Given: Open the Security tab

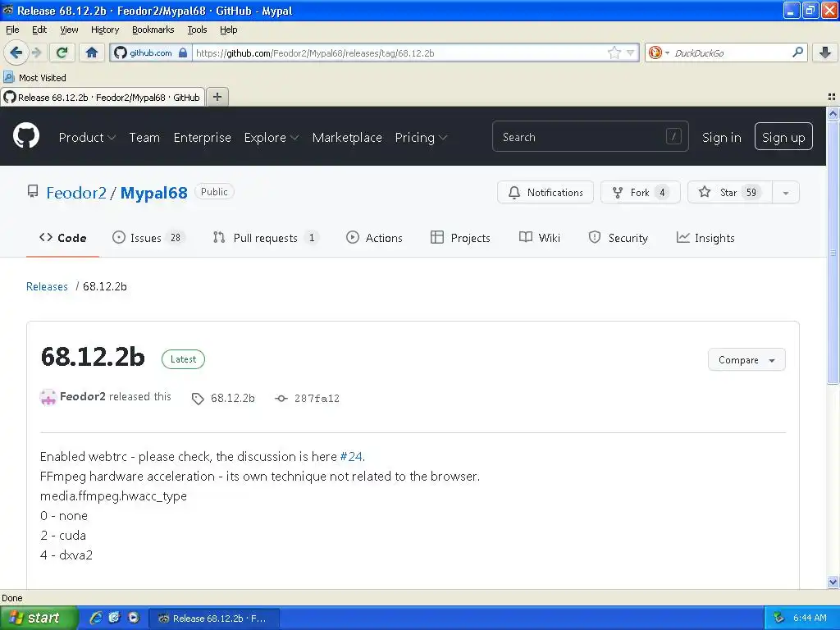Looking at the screenshot, I should (x=618, y=238).
